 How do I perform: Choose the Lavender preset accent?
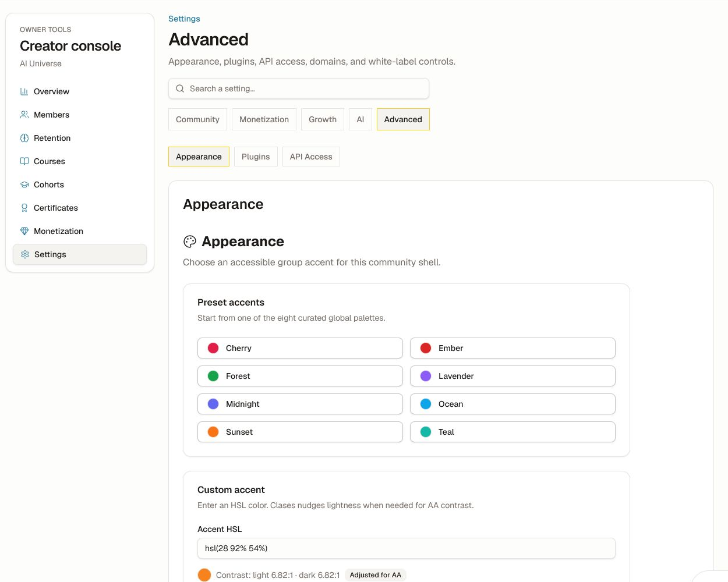513,376
